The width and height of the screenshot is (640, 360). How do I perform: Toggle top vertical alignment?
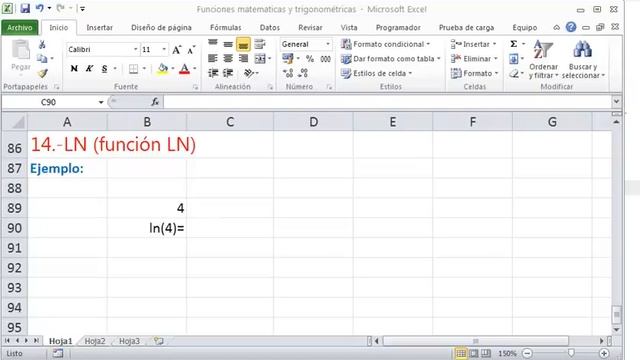213,44
